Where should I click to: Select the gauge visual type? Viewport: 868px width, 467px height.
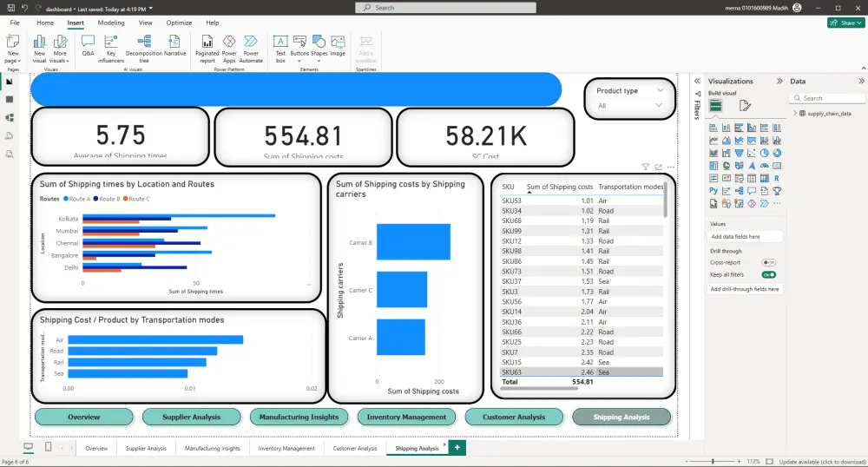click(x=764, y=166)
